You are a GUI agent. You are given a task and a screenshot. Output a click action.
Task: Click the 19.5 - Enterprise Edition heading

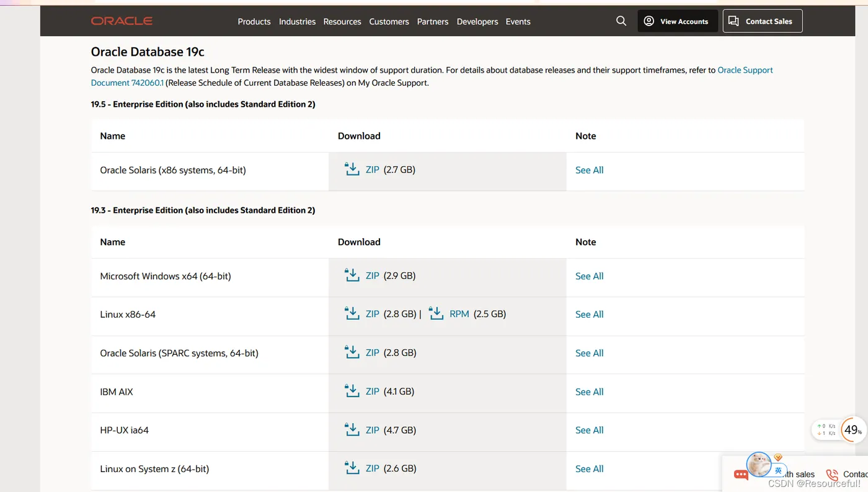point(203,104)
